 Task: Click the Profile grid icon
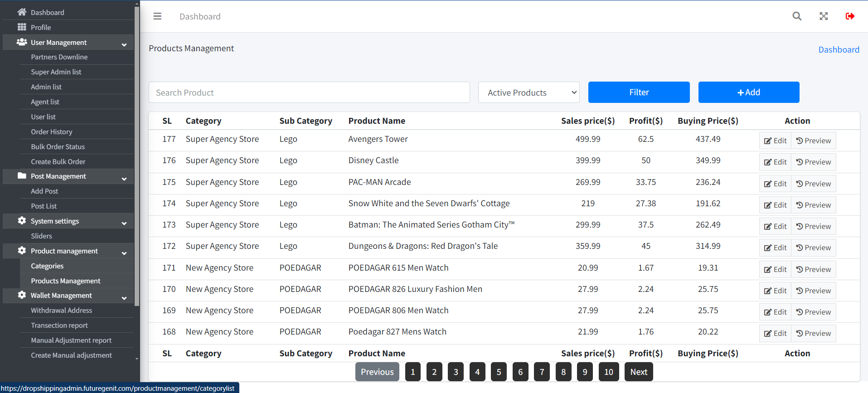[x=22, y=27]
